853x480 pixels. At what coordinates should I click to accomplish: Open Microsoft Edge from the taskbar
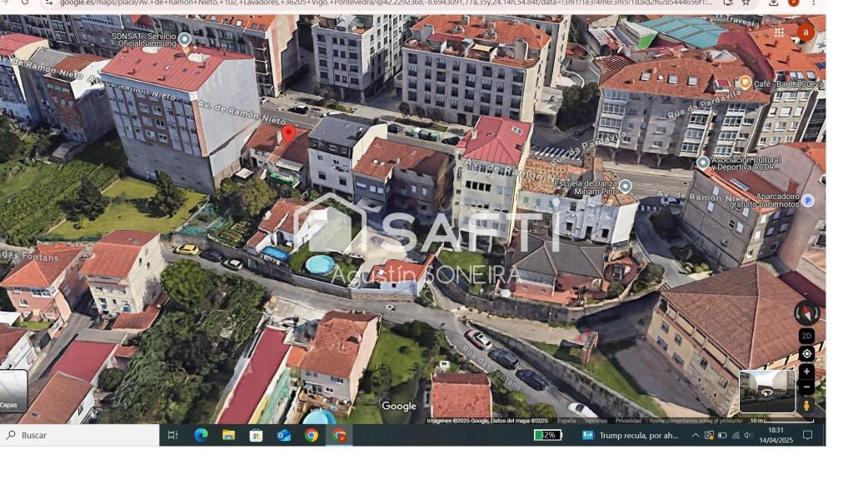pos(201,435)
